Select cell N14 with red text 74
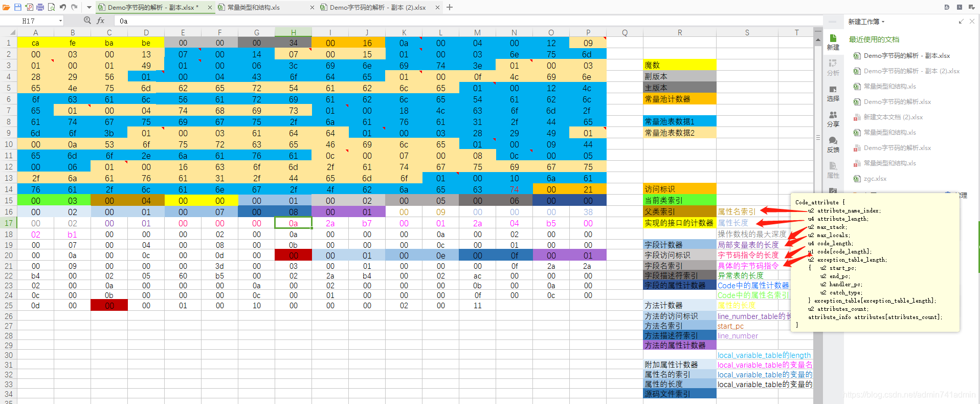The height and width of the screenshot is (404, 980). [514, 189]
